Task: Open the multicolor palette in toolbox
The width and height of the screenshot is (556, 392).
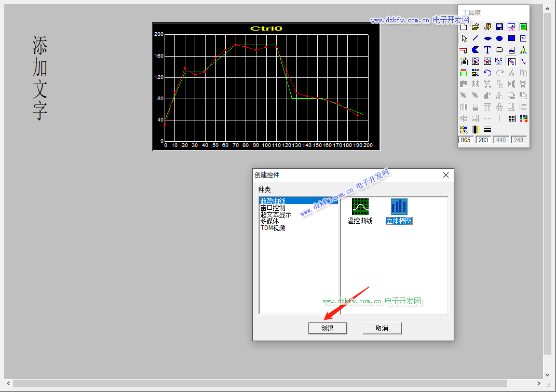Action: coord(523,118)
